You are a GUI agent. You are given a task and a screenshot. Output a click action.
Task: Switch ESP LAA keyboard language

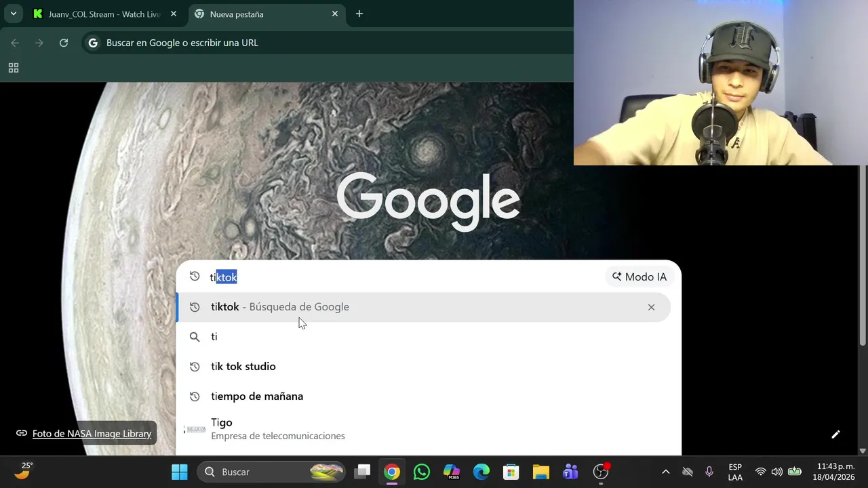(x=735, y=472)
